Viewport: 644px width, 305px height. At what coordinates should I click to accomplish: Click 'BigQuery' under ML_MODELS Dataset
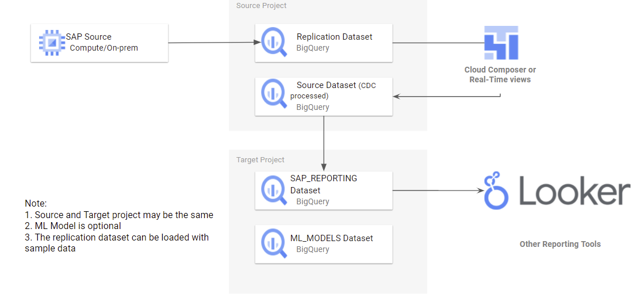(x=313, y=249)
